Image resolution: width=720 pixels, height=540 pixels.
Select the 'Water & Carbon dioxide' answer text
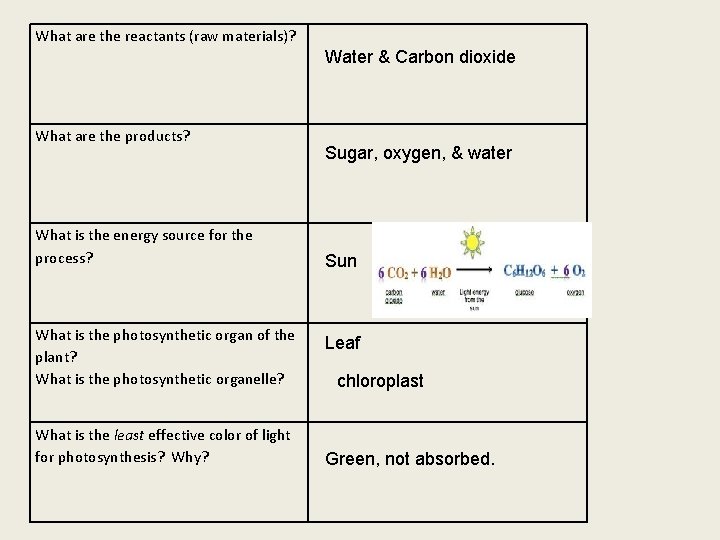click(x=420, y=57)
